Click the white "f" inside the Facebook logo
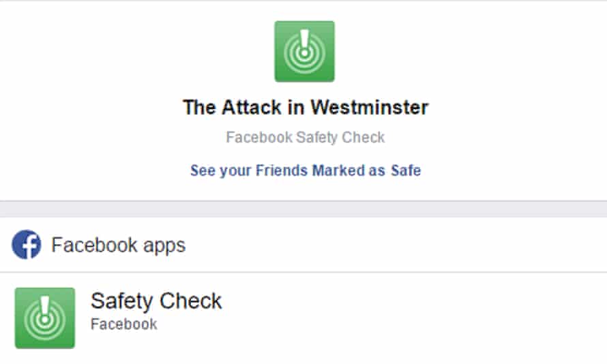Viewport: 607px width, 364px height. pyautogui.click(x=28, y=246)
